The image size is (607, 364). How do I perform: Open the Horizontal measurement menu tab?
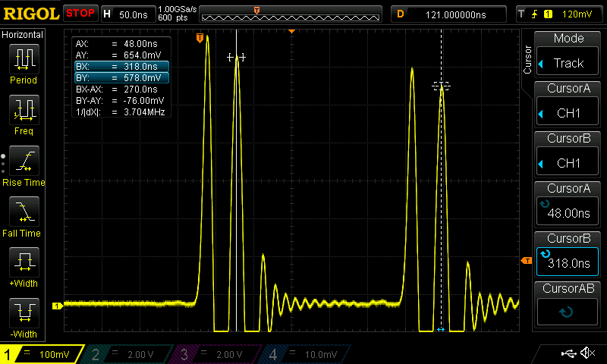(x=23, y=35)
